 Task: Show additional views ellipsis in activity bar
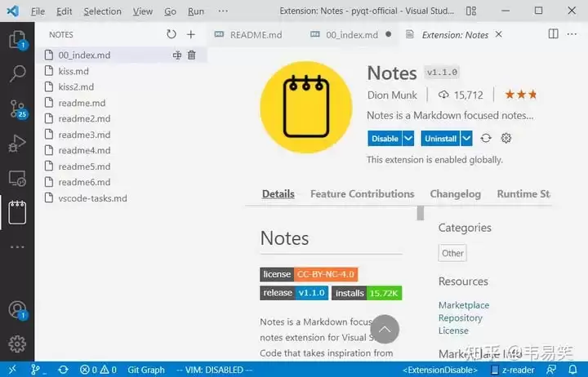(17, 247)
